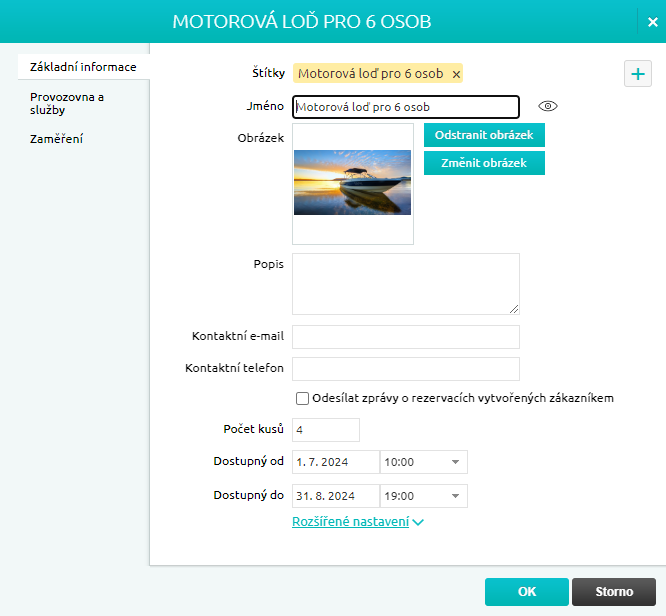Click the boat image thumbnail

(352, 183)
